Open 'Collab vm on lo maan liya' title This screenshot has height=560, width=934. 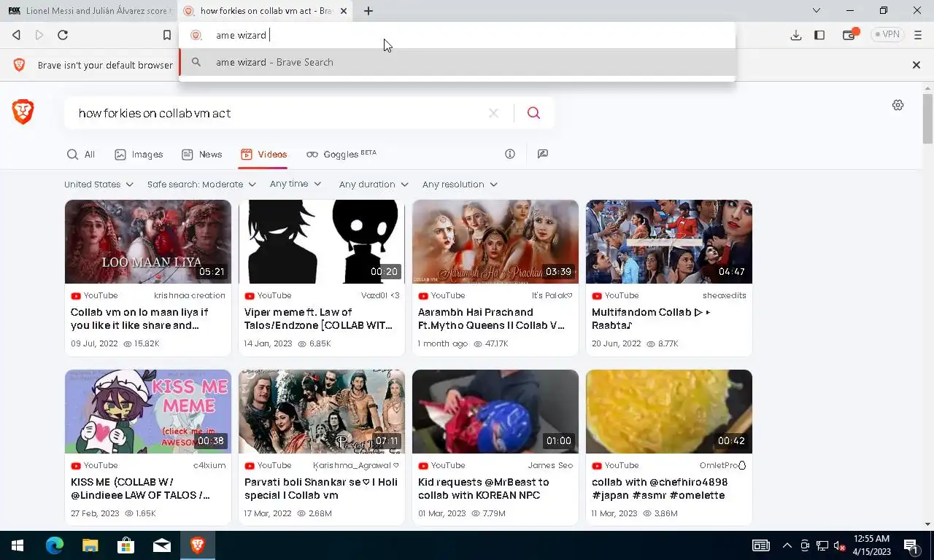[x=139, y=319]
